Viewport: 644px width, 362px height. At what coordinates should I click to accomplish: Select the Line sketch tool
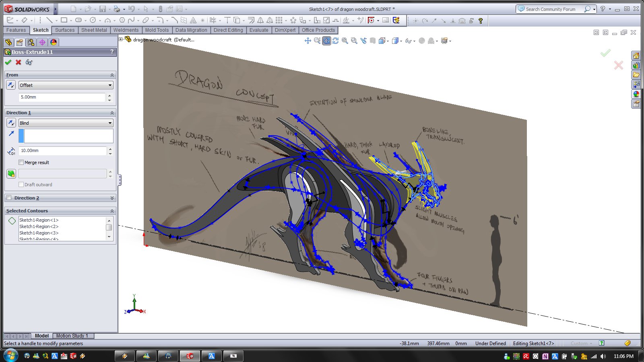(x=50, y=20)
